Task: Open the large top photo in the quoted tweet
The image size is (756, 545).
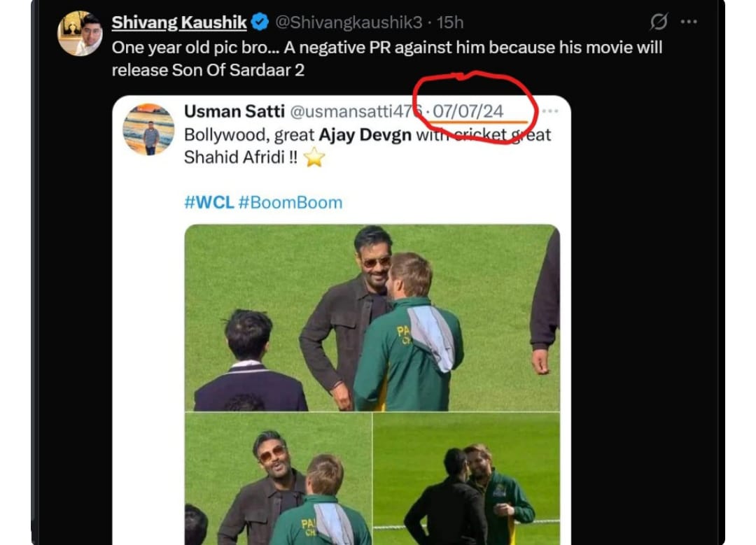Action: pos(372,318)
